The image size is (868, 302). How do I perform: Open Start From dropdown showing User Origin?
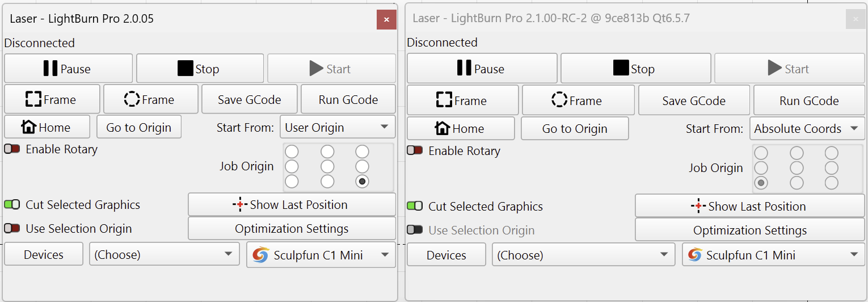tap(337, 127)
